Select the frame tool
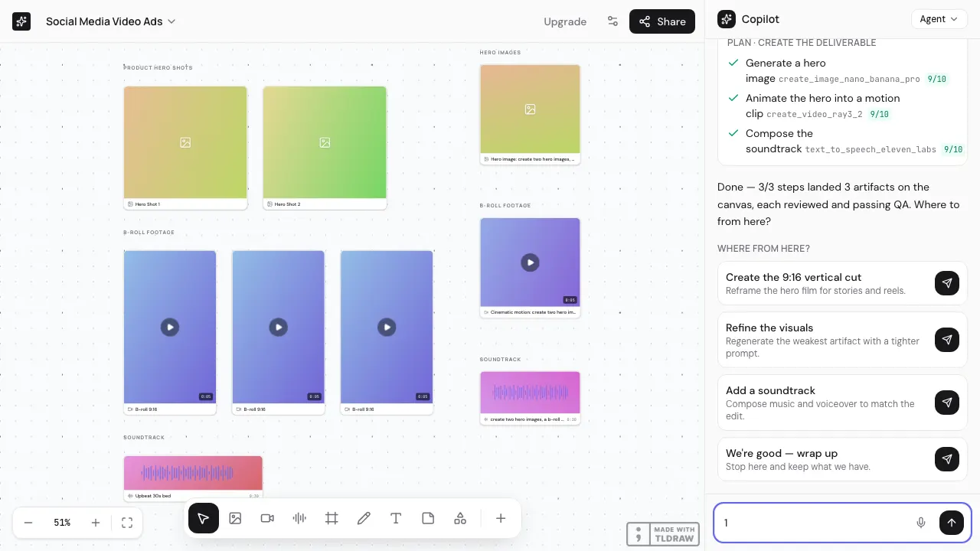The width and height of the screenshot is (980, 551). pyautogui.click(x=332, y=518)
